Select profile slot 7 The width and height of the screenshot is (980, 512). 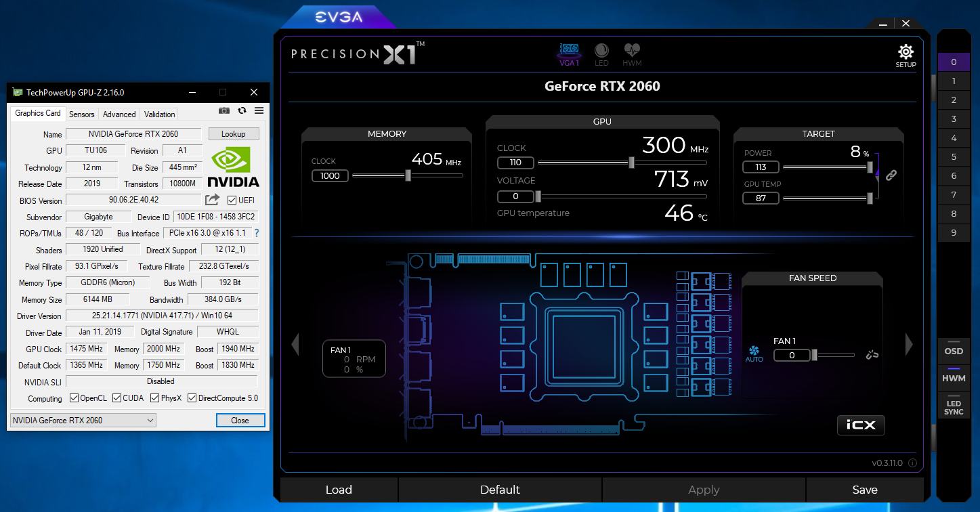(954, 195)
